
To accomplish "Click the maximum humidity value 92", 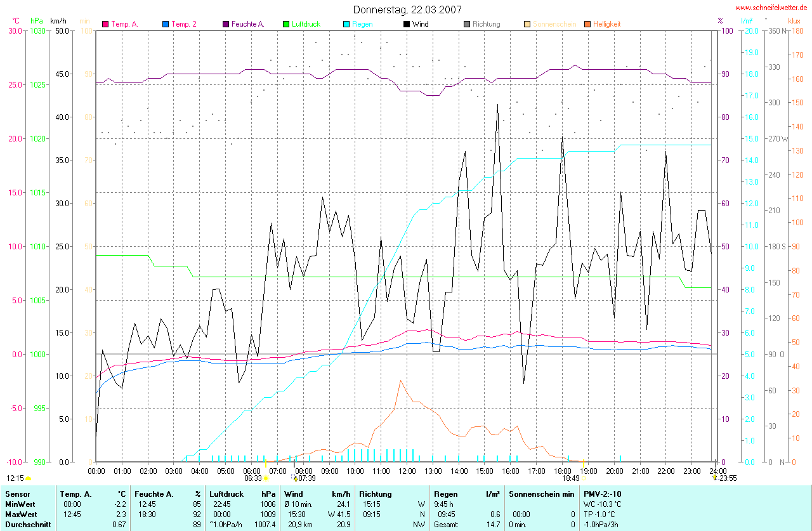I will pos(197,514).
